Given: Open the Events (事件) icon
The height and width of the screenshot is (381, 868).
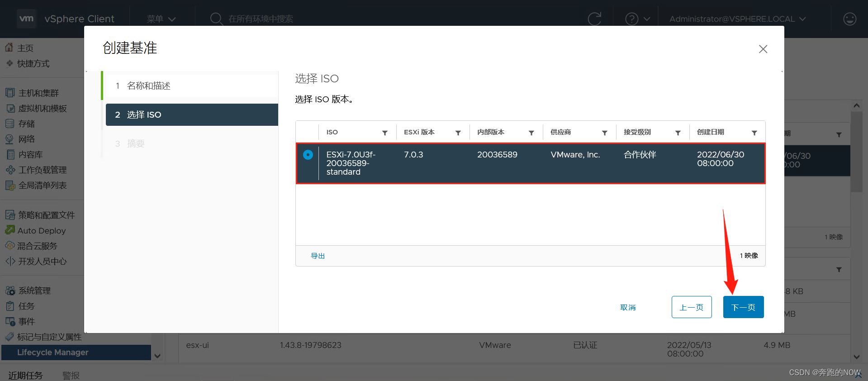Looking at the screenshot, I should (x=10, y=321).
